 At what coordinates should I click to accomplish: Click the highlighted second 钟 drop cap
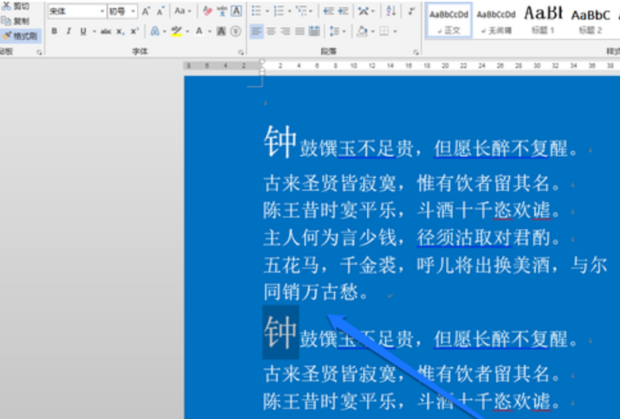pyautogui.click(x=280, y=332)
